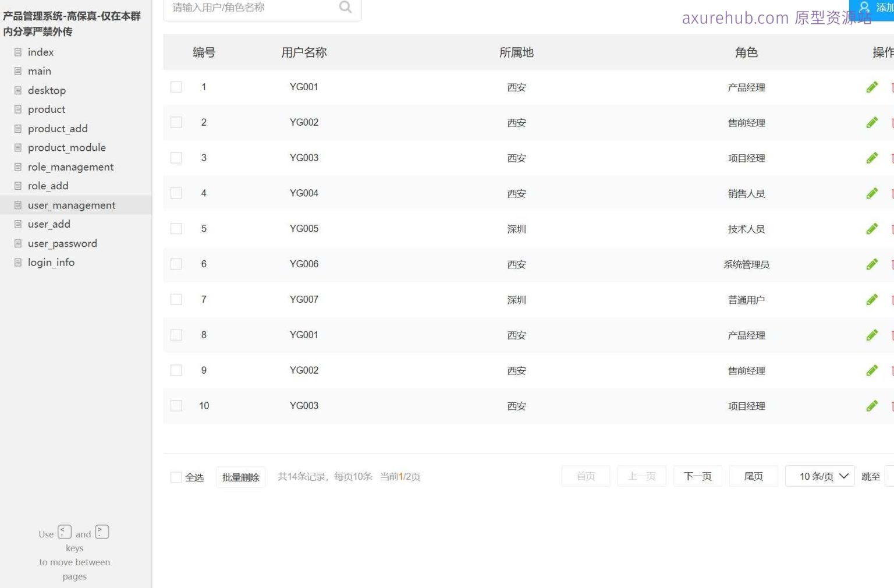Select the row 5 checkbox

[x=176, y=229]
